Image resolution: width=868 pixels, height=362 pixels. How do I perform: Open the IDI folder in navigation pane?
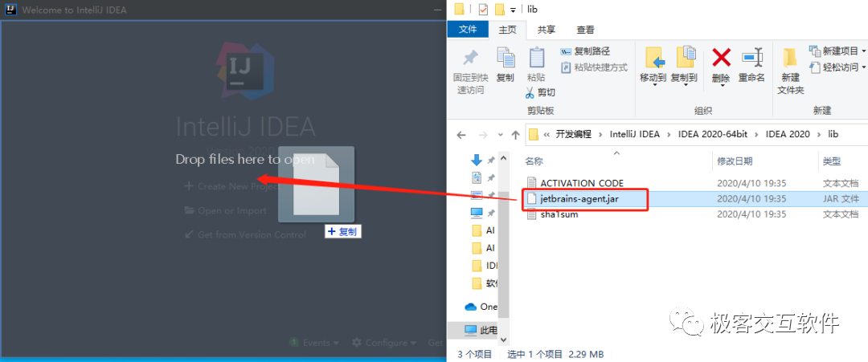(485, 266)
